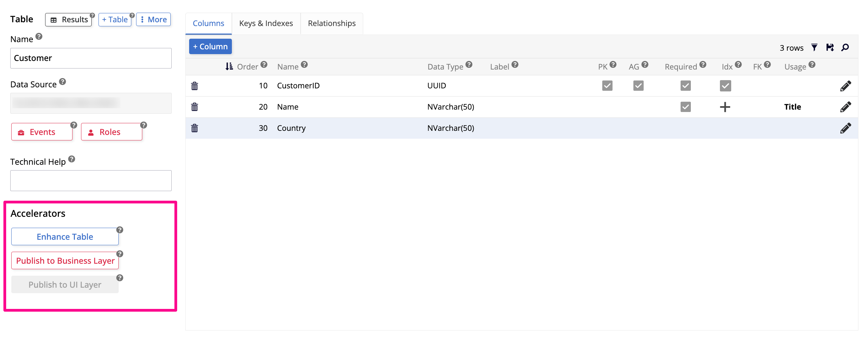Open the Roles button
This screenshot has height=337, width=868.
click(111, 132)
